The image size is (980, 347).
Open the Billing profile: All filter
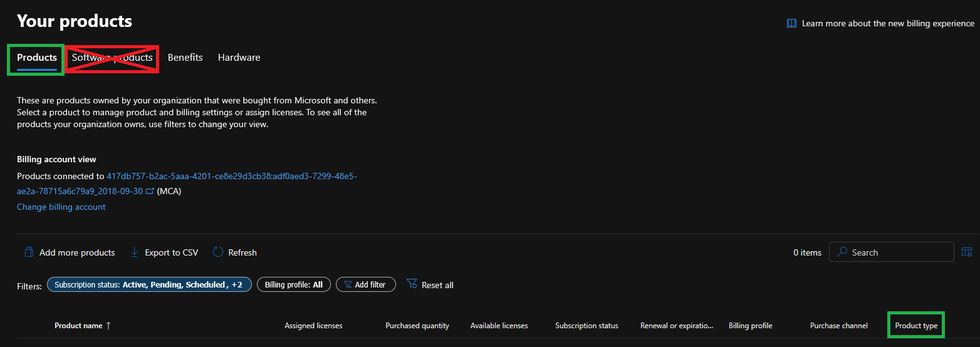(x=293, y=285)
